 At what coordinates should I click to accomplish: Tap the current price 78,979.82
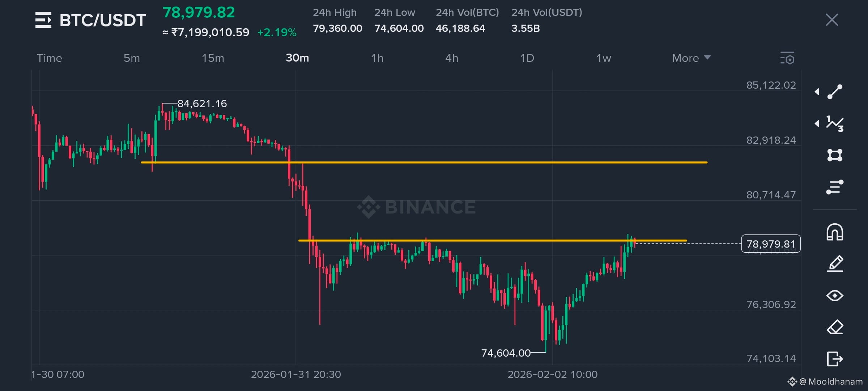click(199, 12)
